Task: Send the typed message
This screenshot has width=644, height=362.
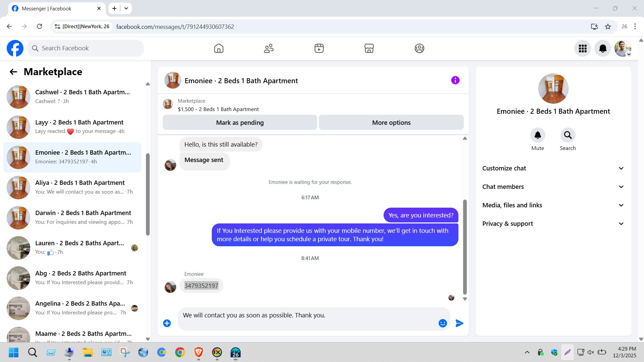Action: [459, 323]
